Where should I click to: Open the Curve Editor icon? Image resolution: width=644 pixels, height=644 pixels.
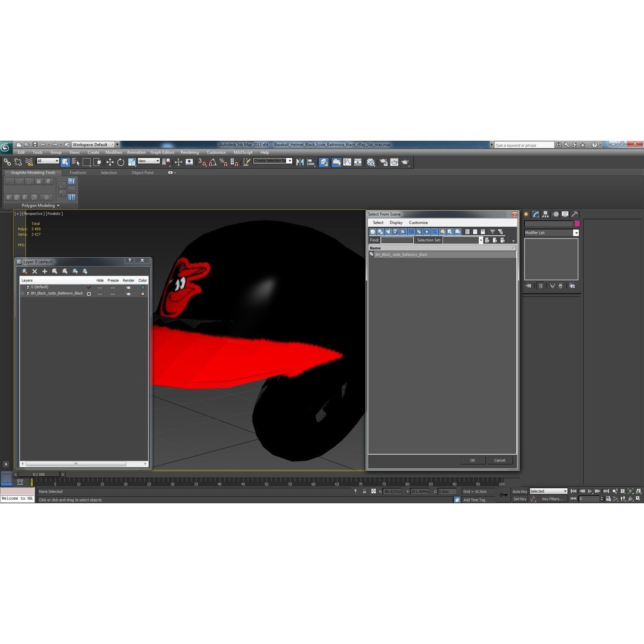pyautogui.click(x=348, y=162)
